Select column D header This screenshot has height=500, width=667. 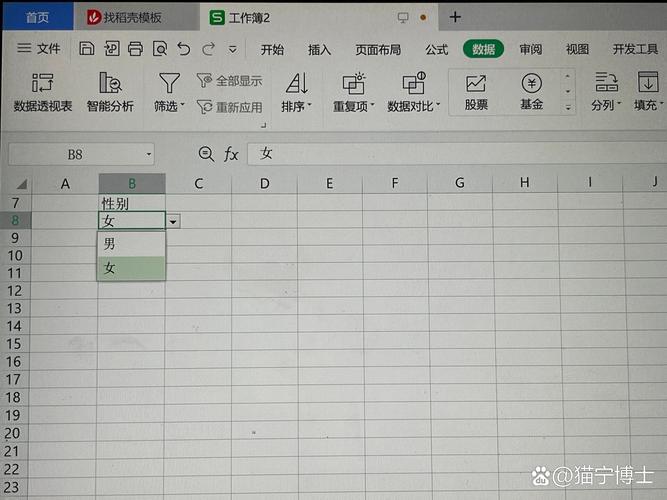tap(265, 184)
